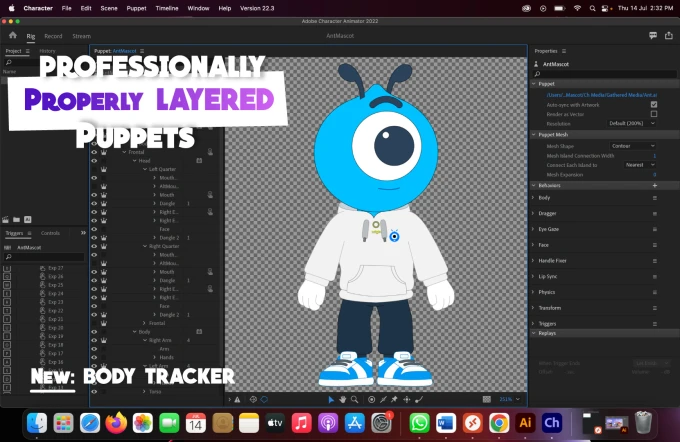Image resolution: width=680 pixels, height=442 pixels.
Task: Toggle the mesh display icon
Action: click(x=253, y=399)
